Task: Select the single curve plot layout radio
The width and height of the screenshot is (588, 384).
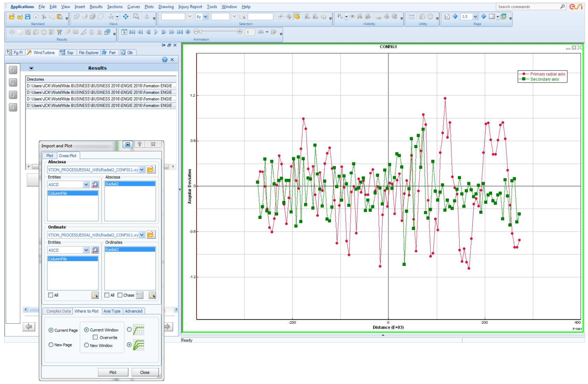Action: click(x=129, y=330)
